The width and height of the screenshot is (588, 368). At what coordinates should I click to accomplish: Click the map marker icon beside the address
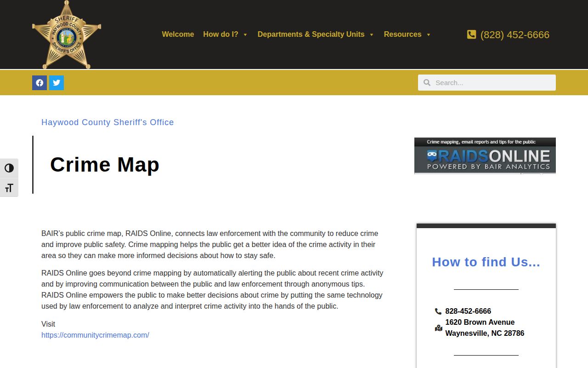click(x=438, y=328)
